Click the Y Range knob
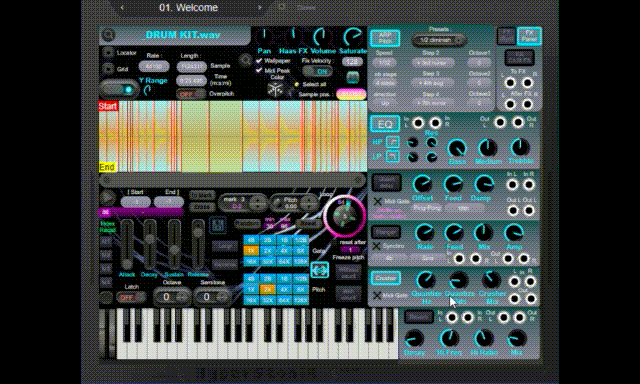640x384 pixels. pyautogui.click(x=148, y=90)
